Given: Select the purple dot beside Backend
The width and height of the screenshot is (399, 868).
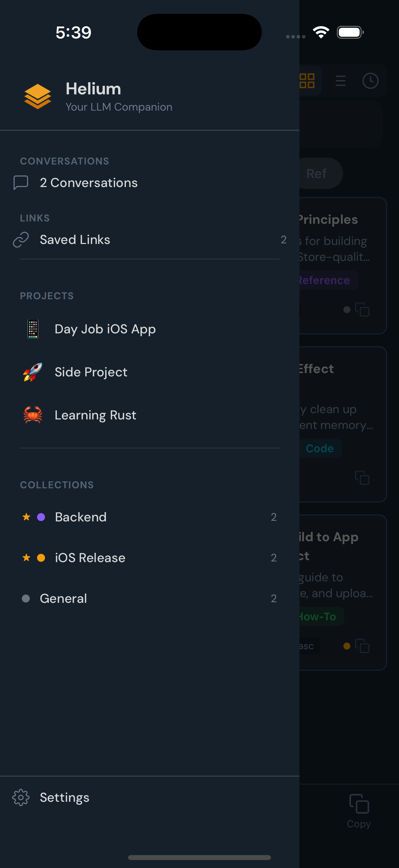Looking at the screenshot, I should (x=42, y=517).
